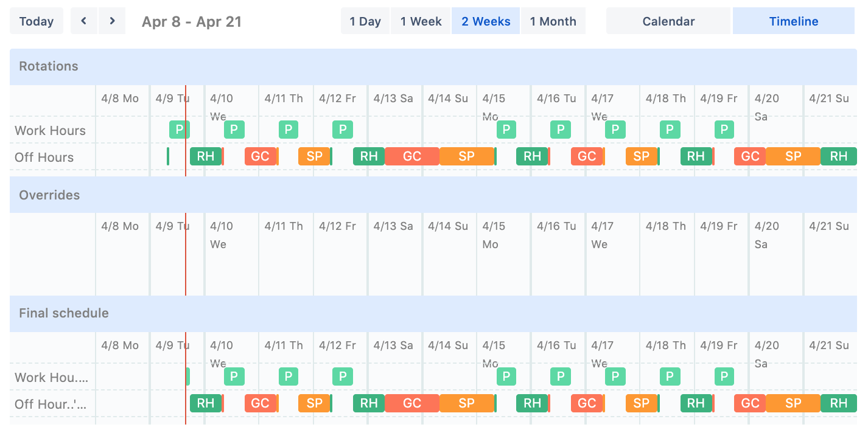Go to next date range arrow
This screenshot has width=868, height=444.
[x=112, y=21]
